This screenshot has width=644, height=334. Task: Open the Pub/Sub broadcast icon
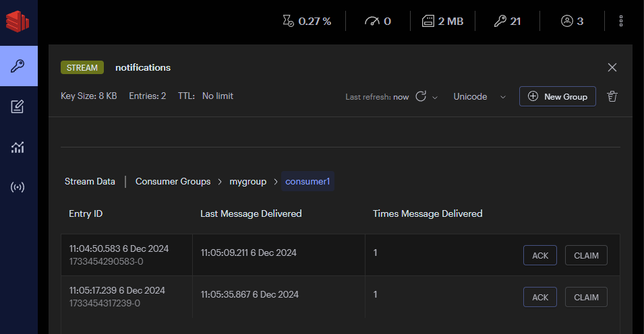pyautogui.click(x=18, y=187)
